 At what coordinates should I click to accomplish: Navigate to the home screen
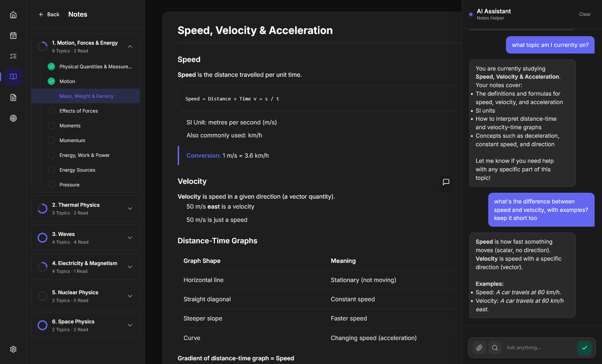(13, 15)
